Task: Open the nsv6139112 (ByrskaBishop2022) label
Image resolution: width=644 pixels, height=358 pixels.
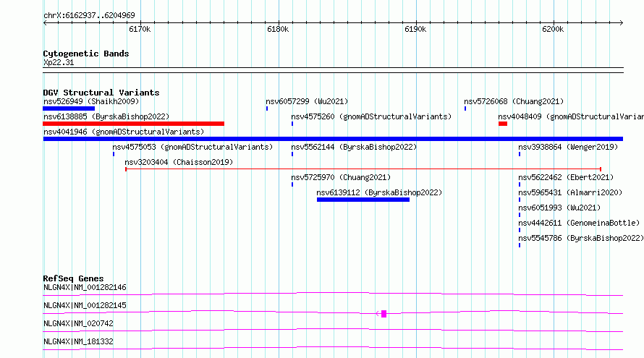Action: coord(379,192)
